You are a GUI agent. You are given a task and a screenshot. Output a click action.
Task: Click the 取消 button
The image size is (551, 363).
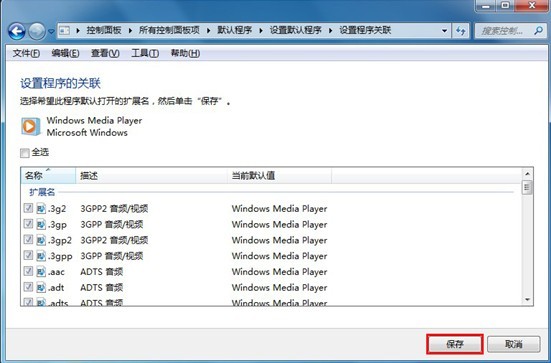[514, 344]
